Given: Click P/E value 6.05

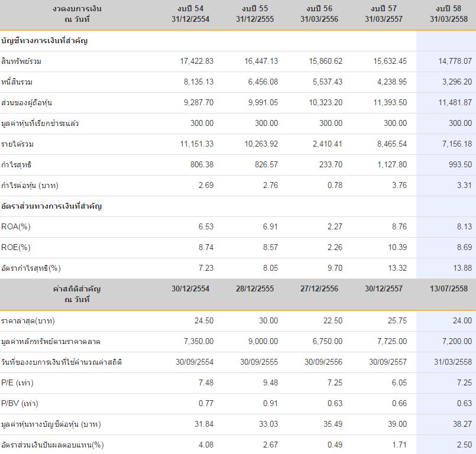Looking at the screenshot, I should coord(399,382).
